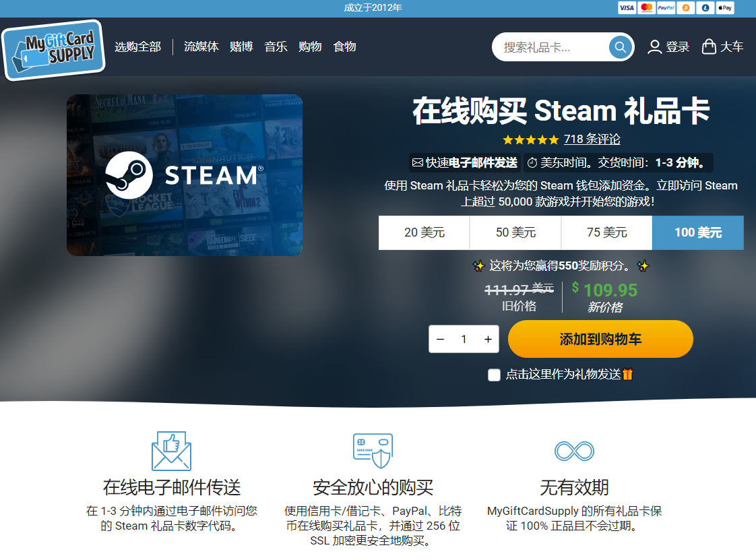Open the 流媒体 category

[x=201, y=46]
